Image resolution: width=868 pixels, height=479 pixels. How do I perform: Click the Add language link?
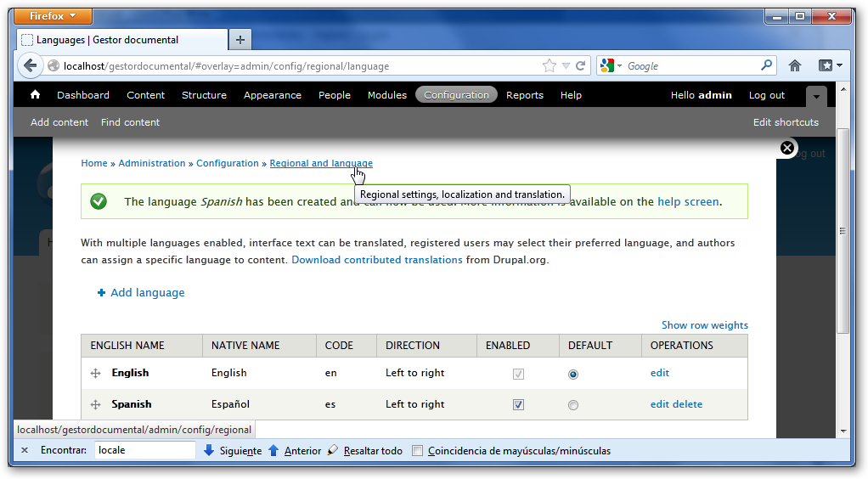coord(147,292)
